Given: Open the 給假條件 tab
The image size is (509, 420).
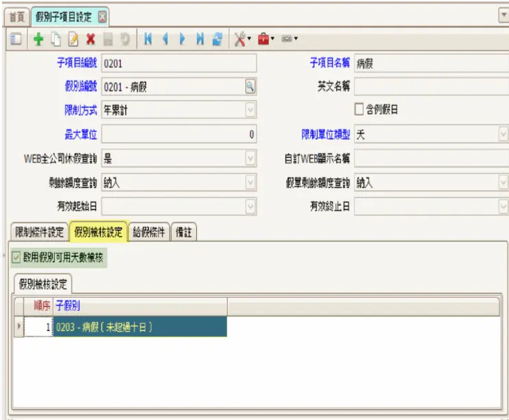Looking at the screenshot, I should coord(147,233).
